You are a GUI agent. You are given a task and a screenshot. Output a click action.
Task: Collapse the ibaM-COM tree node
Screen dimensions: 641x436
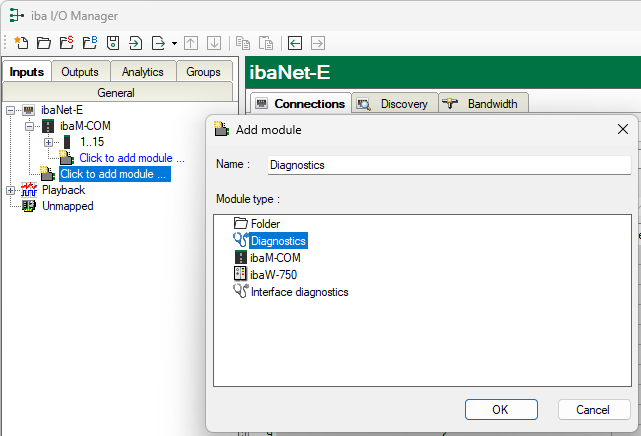click(29, 126)
